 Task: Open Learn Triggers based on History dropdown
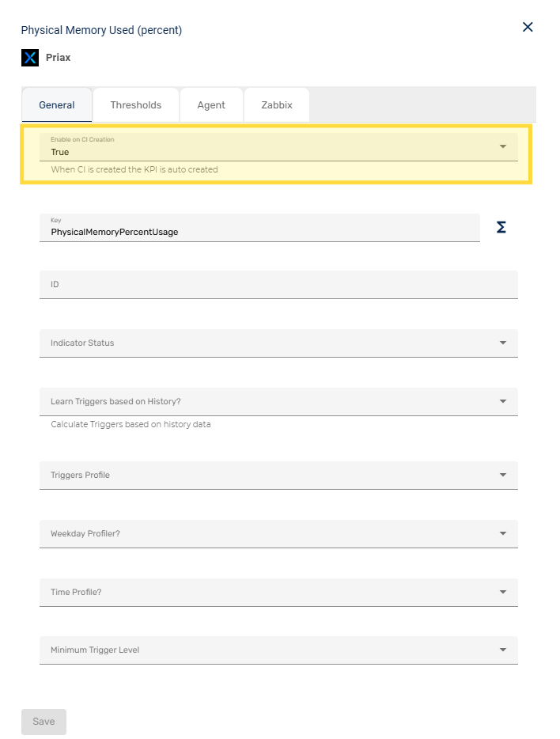point(278,402)
